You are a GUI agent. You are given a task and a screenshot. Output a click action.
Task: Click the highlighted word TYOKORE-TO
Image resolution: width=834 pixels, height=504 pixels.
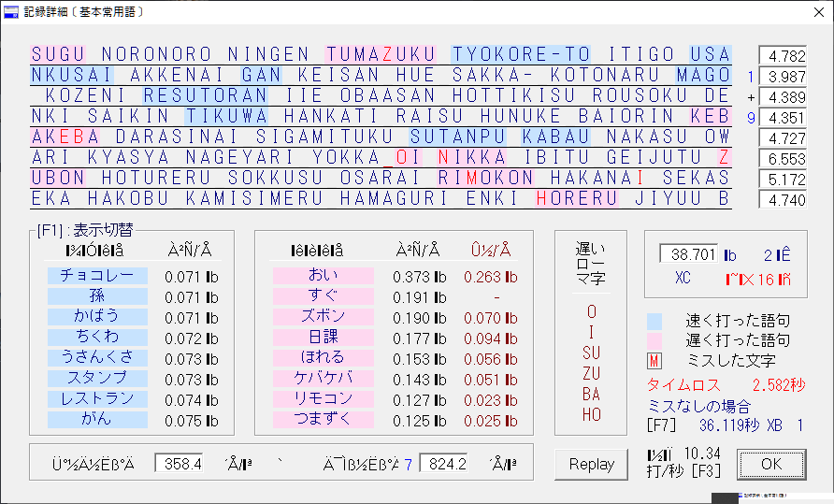521,54
